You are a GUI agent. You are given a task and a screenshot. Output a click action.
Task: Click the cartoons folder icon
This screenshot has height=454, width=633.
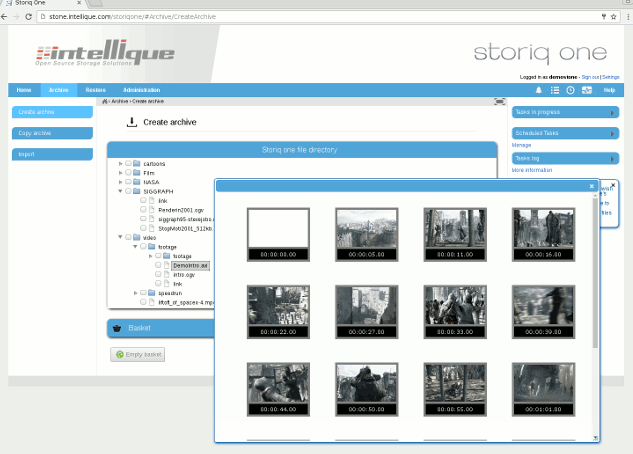coord(137,163)
